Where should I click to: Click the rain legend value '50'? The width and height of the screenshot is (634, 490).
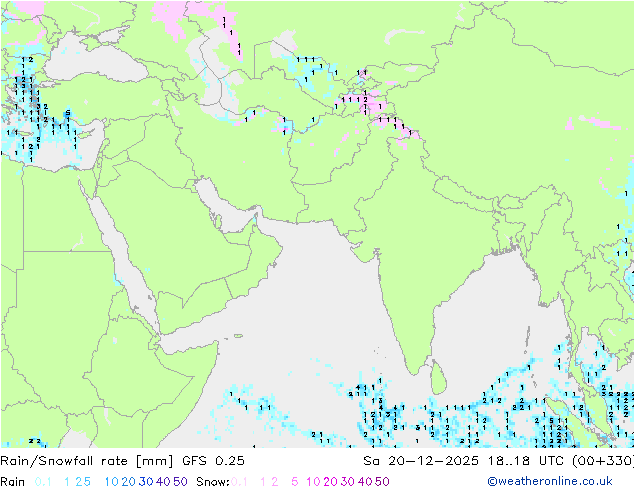click(x=180, y=482)
